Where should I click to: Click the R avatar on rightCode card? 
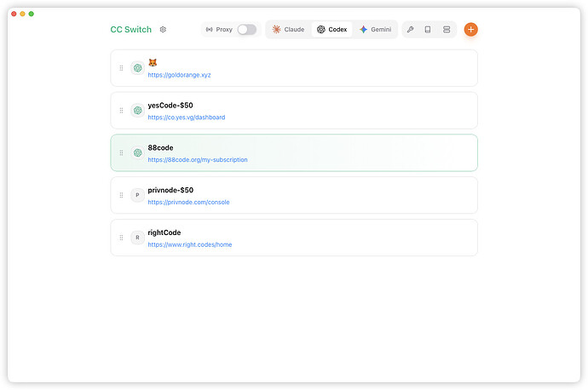[137, 238]
